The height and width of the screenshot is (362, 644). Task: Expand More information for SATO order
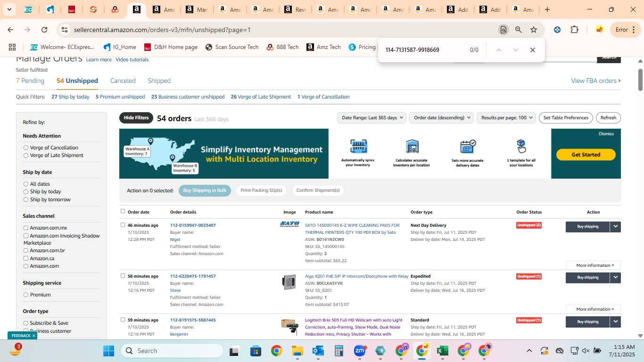(x=593, y=265)
